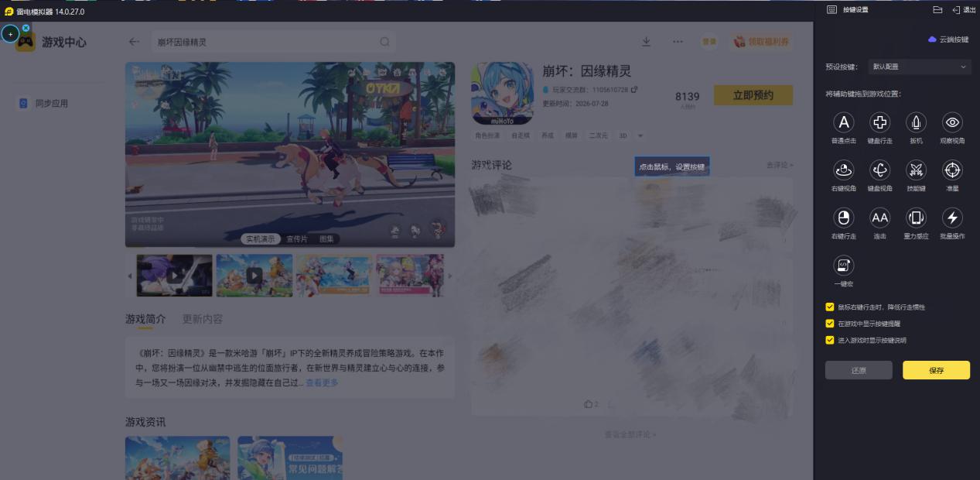Image resolution: width=980 pixels, height=480 pixels.
Task: Select the 观察视角 eye view tool
Action: pyautogui.click(x=952, y=122)
